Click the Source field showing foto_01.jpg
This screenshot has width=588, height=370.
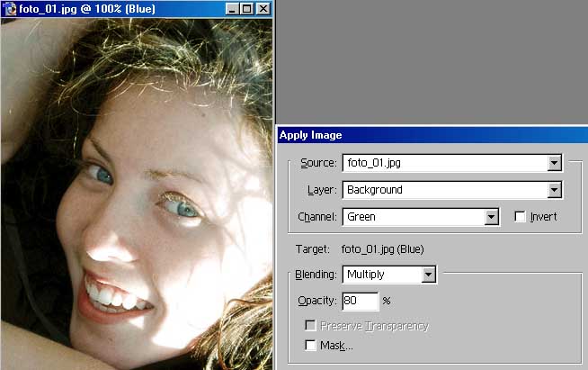[452, 163]
